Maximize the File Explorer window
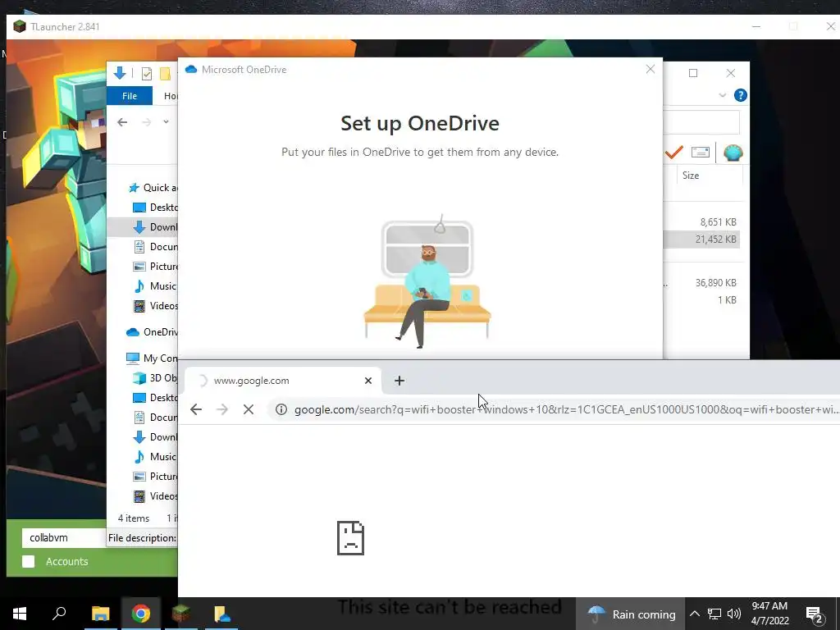 (692, 73)
